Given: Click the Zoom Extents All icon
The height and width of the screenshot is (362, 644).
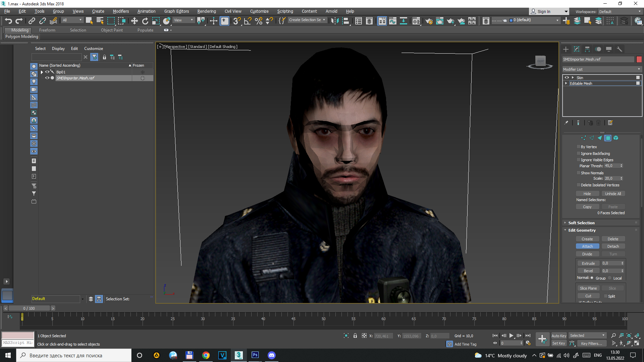Looking at the screenshot, I should (637, 336).
